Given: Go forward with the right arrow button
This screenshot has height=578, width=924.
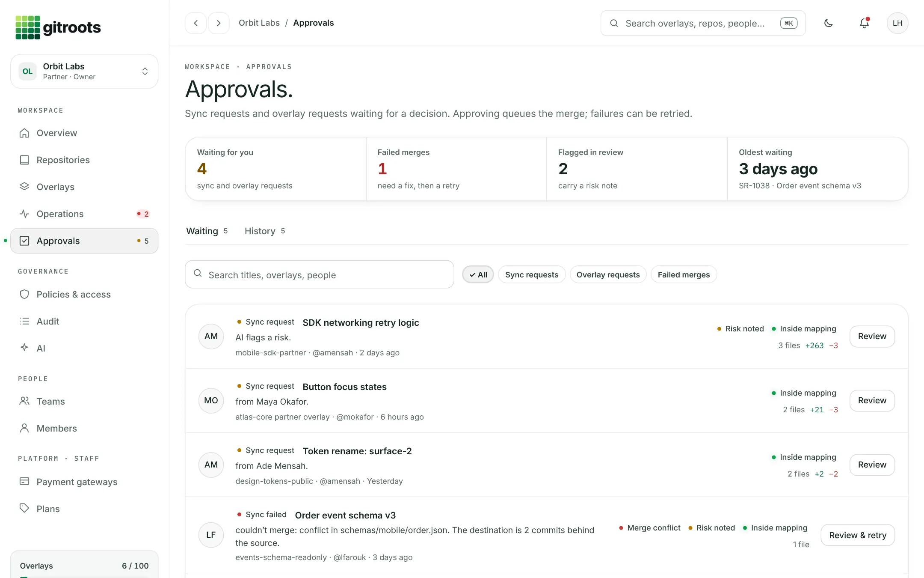Looking at the screenshot, I should click(219, 23).
